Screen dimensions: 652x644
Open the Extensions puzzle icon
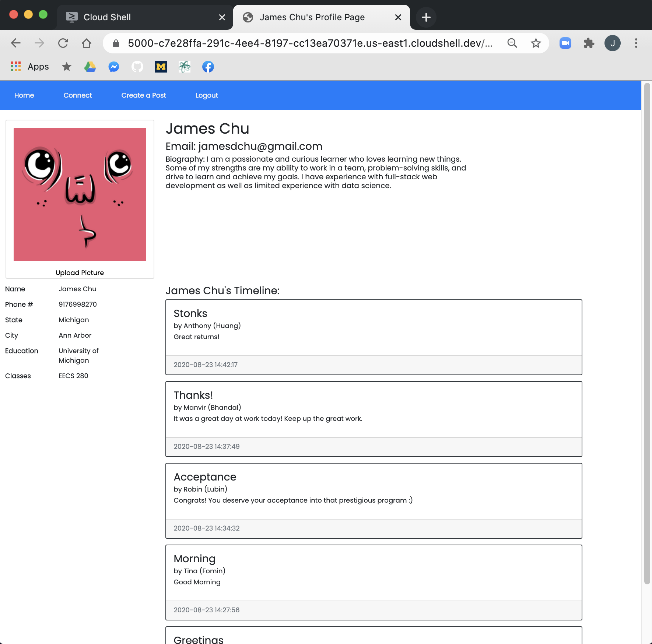(589, 43)
